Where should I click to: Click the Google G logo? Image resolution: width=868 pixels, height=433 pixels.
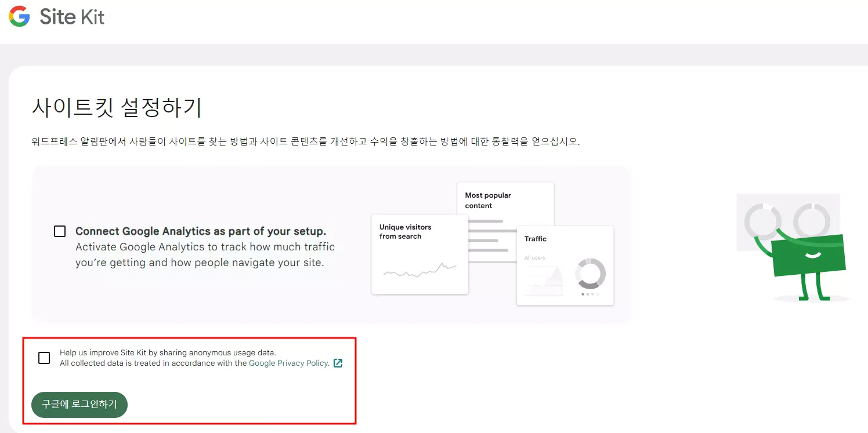coord(19,17)
